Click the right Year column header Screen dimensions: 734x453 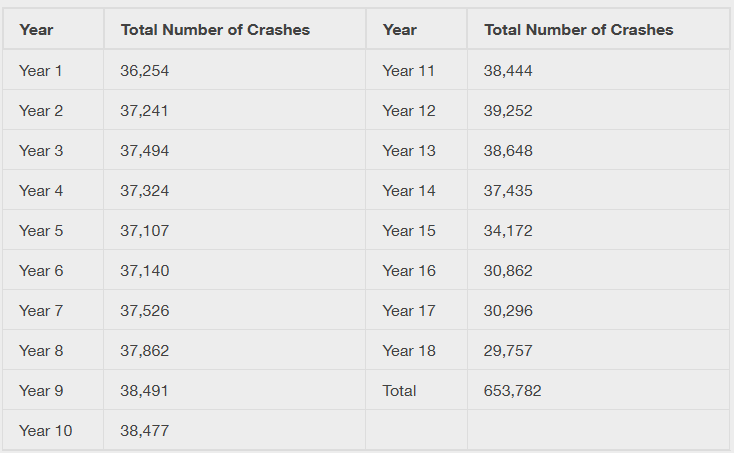pyautogui.click(x=399, y=30)
